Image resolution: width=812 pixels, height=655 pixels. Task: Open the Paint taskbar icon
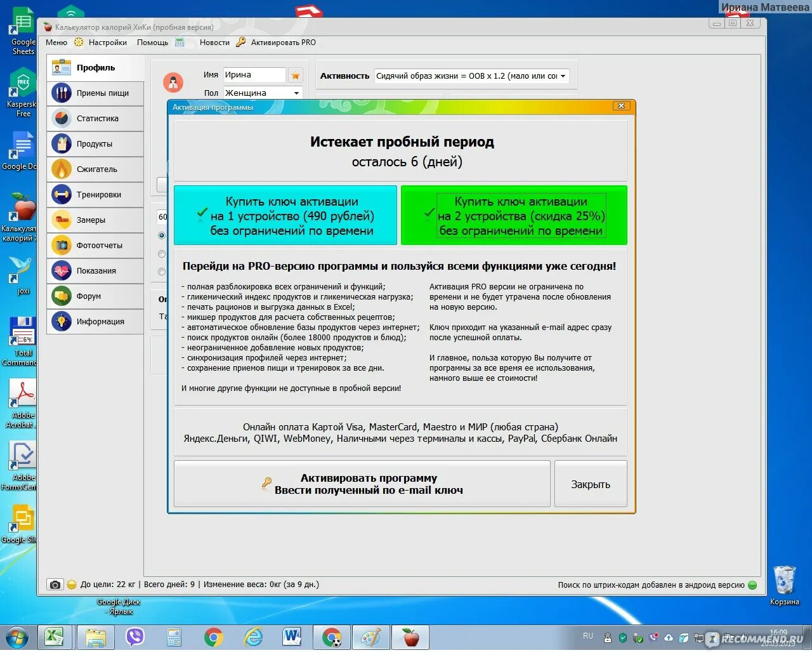pos(371,637)
